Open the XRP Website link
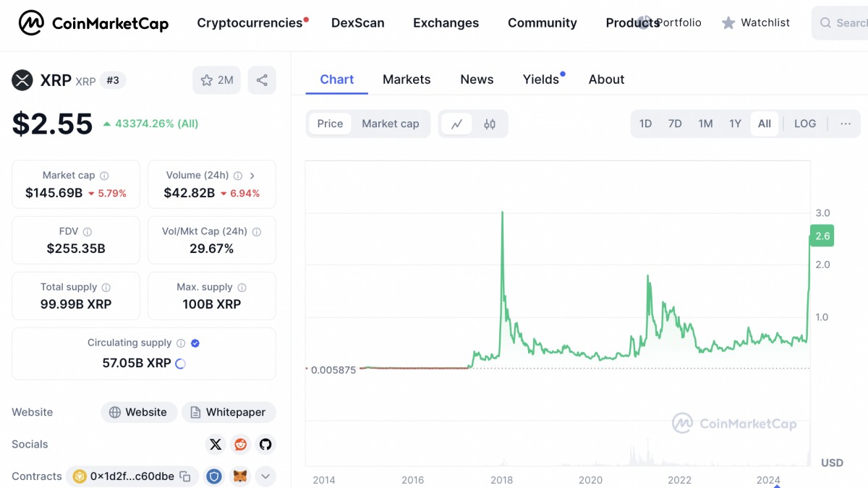The height and width of the screenshot is (488, 868). pos(139,413)
